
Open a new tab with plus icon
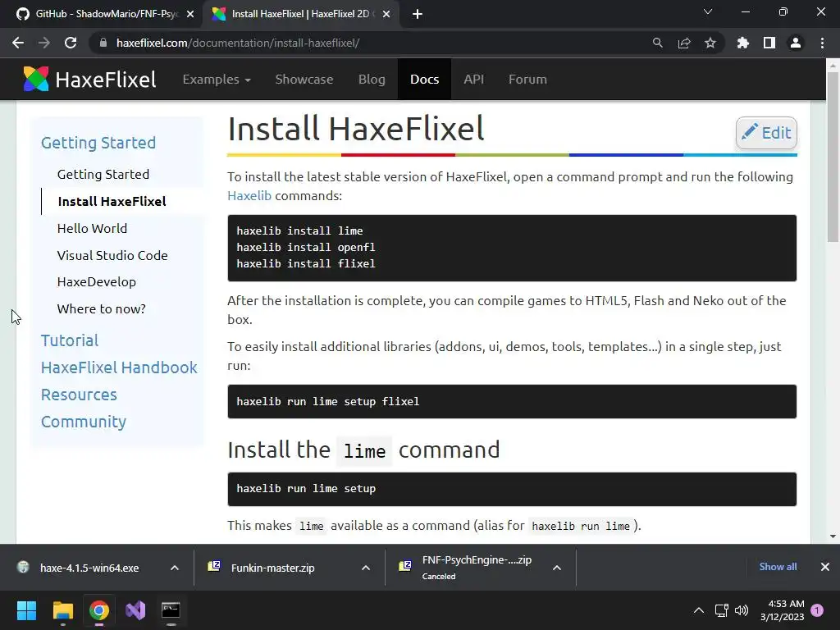pos(418,14)
